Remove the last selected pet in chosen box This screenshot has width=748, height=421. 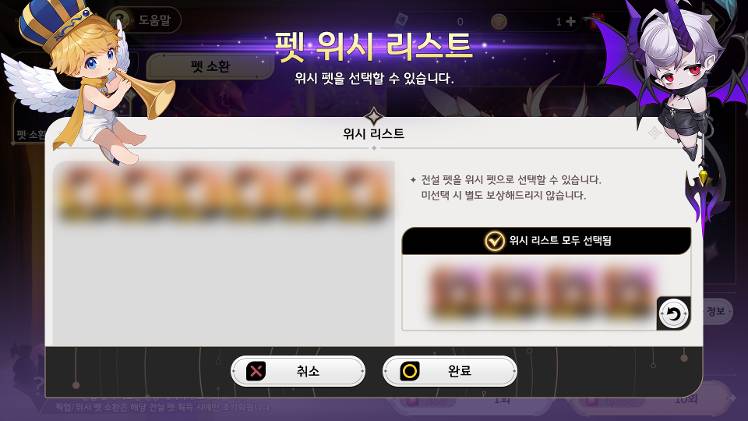pyautogui.click(x=628, y=292)
